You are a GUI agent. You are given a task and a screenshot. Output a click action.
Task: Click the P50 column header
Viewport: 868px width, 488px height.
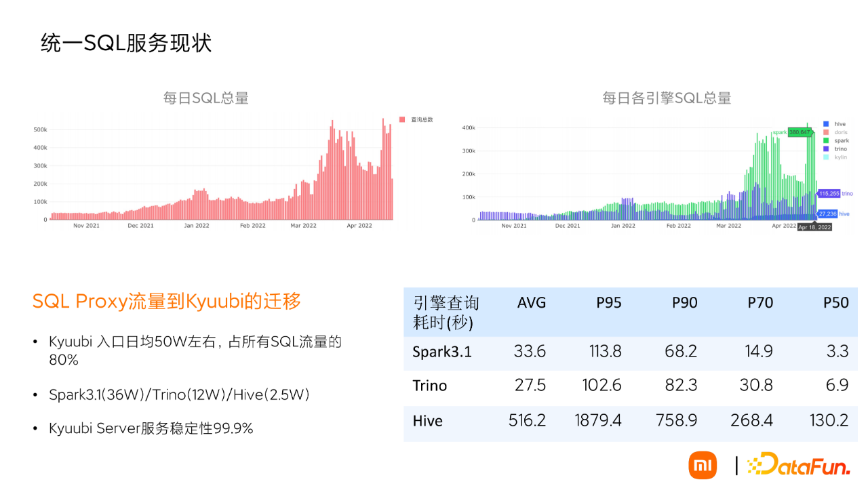coord(835,303)
